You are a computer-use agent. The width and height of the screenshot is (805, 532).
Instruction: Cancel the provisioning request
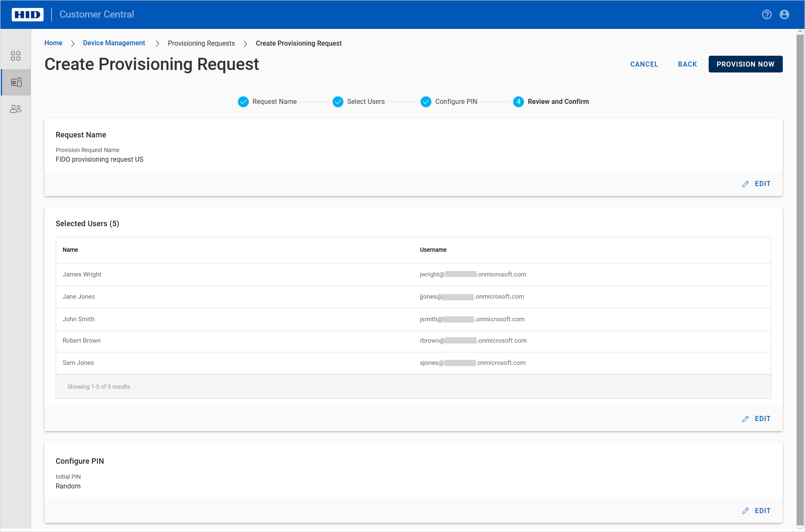tap(644, 64)
